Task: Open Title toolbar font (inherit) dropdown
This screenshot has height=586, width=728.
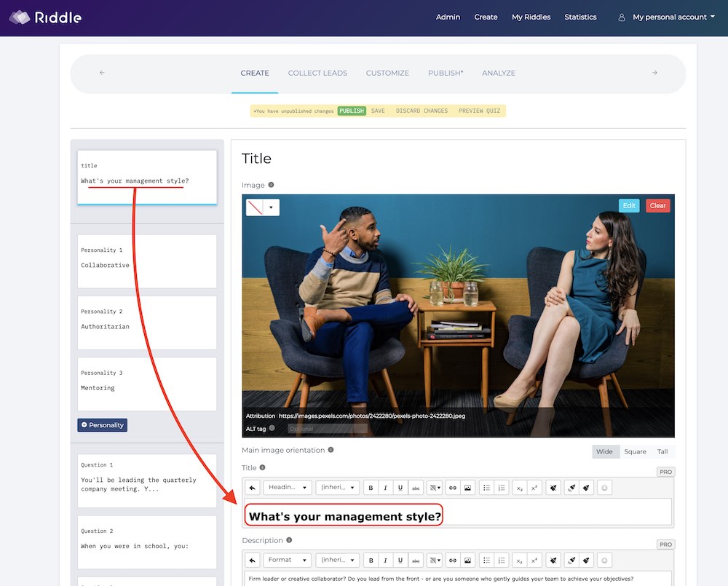Action: 338,488
